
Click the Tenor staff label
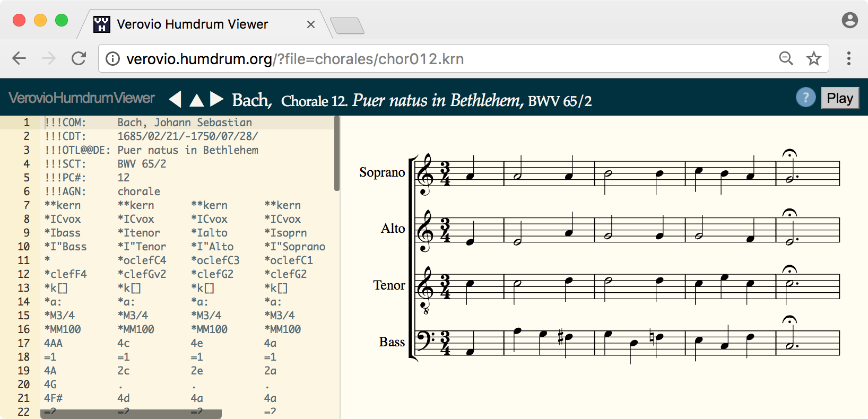point(389,285)
